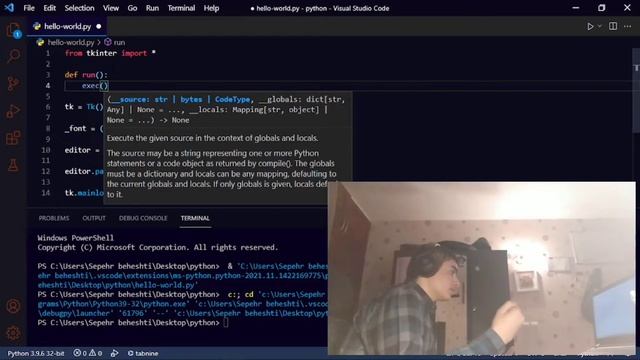
Task: Click the editor vertical scrollbar
Action: [x=636, y=90]
